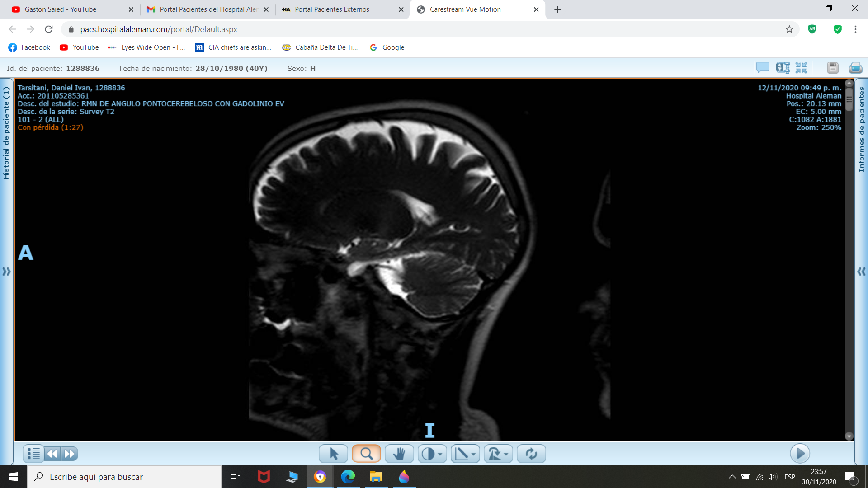
Task: Expand the left patient history panel
Action: pyautogui.click(x=6, y=272)
